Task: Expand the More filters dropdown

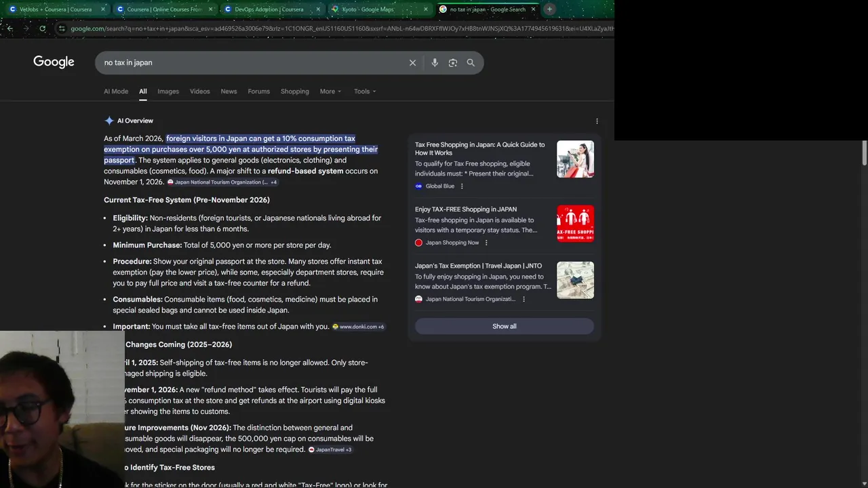Action: point(330,91)
